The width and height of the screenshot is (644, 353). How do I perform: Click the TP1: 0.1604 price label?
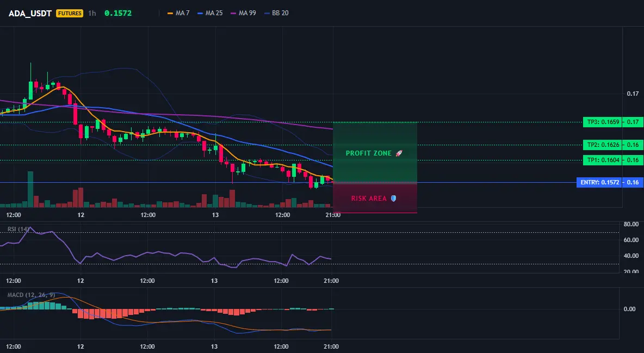pyautogui.click(x=602, y=160)
